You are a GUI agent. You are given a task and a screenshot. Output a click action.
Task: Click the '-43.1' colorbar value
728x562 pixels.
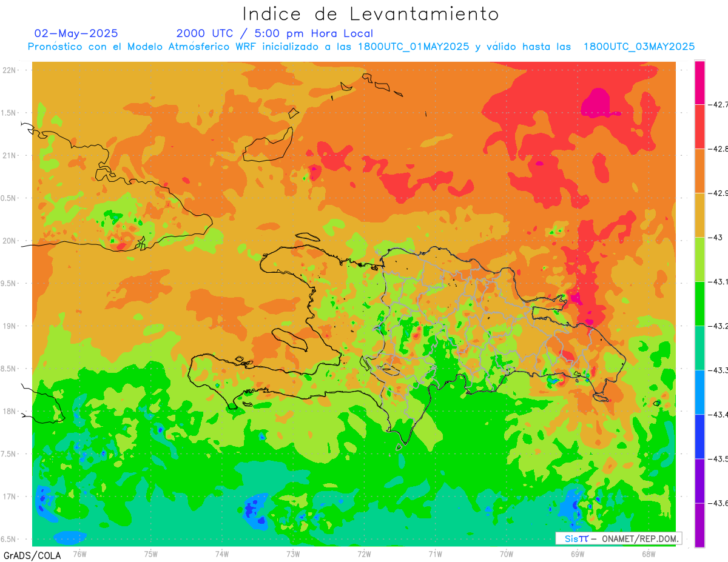click(x=718, y=281)
